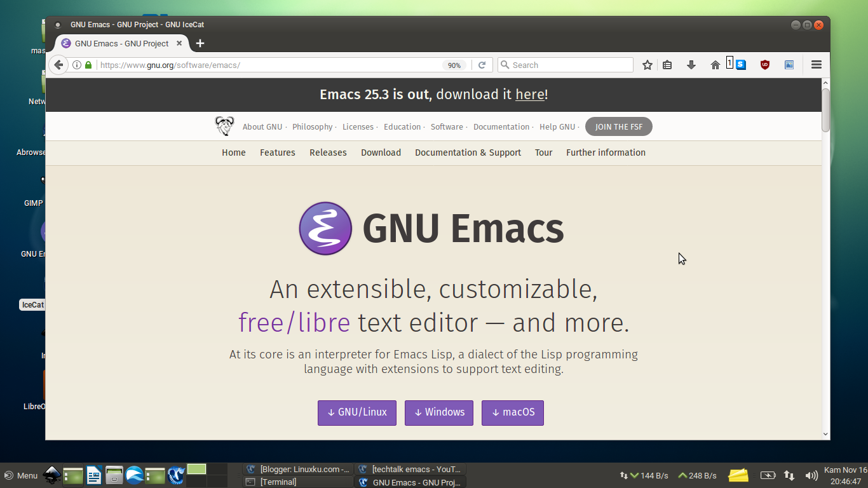Viewport: 868px width, 488px height.
Task: Follow the free/libre link
Action: [x=294, y=323]
